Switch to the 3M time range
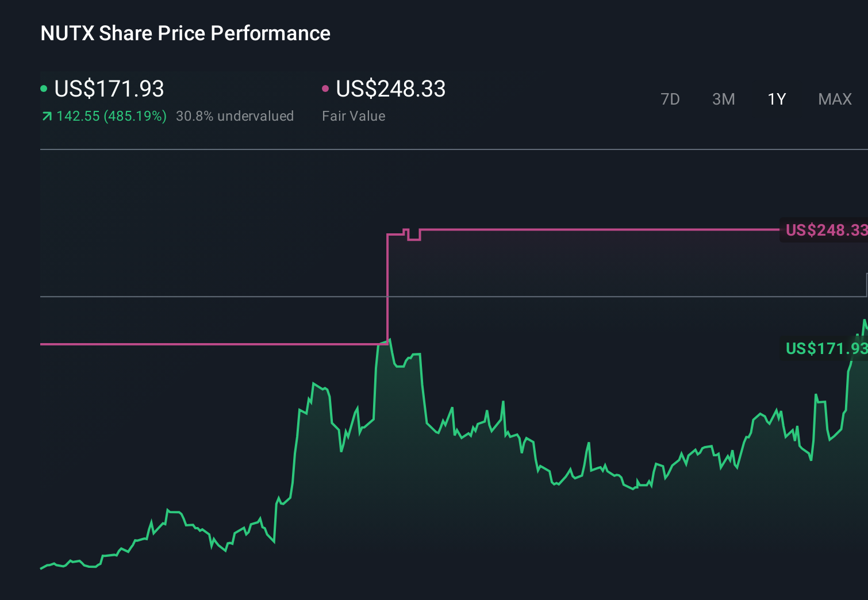Image resolution: width=868 pixels, height=600 pixels. click(723, 99)
